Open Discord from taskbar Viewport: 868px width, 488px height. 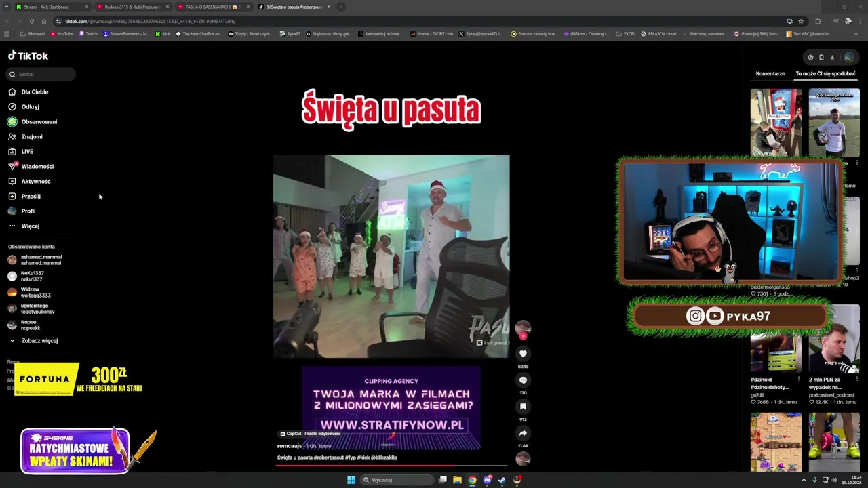click(x=487, y=480)
